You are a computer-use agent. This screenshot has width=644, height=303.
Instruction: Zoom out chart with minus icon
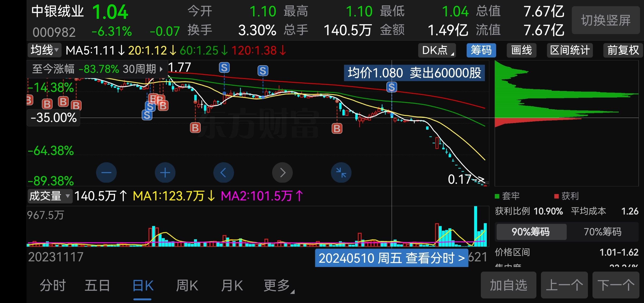106,172
